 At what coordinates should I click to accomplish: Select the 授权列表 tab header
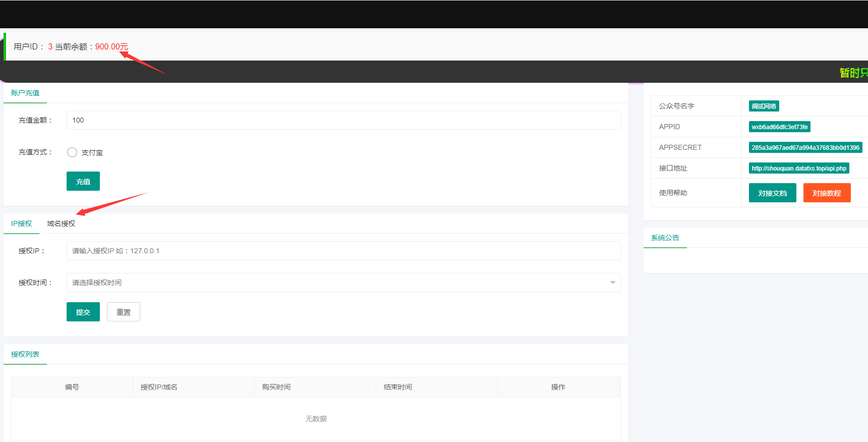[x=25, y=354]
